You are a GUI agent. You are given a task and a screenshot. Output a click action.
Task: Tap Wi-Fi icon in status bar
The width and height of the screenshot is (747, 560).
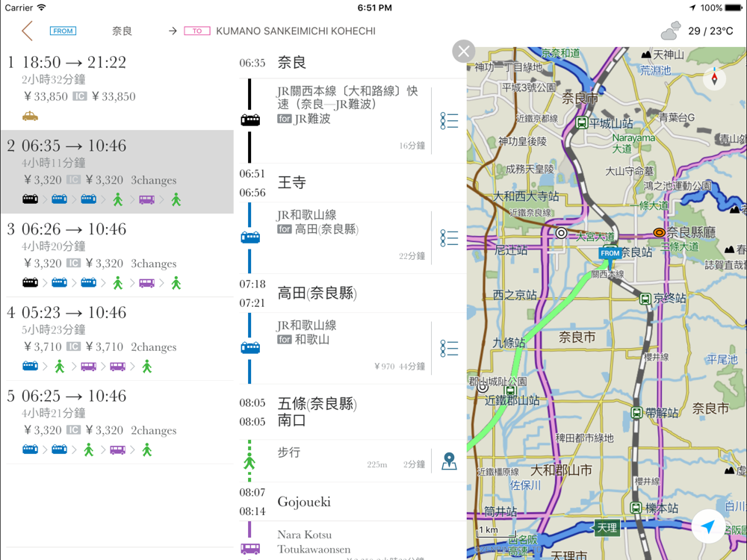click(42, 7)
